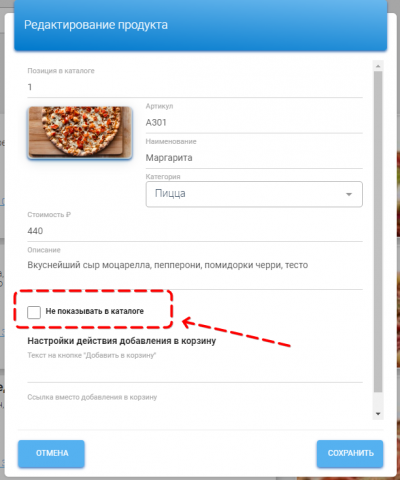Enable the Не показывать в каталоге checkbox
Viewport: 400px width, 480px height.
coord(34,312)
